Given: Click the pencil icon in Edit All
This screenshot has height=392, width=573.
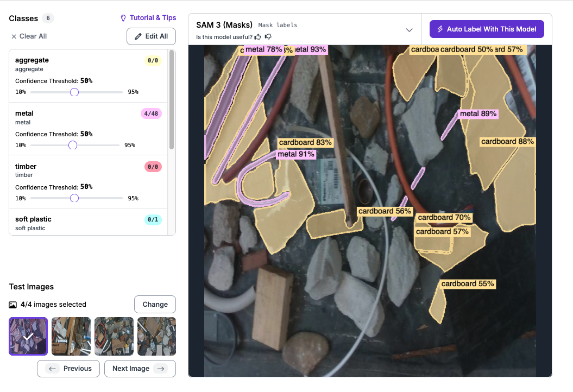Looking at the screenshot, I should [138, 36].
